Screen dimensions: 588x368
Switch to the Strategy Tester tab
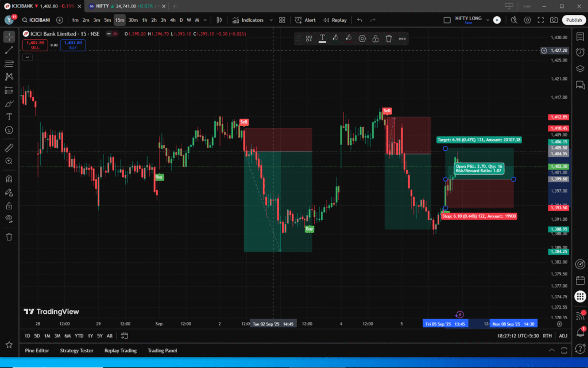(x=76, y=350)
